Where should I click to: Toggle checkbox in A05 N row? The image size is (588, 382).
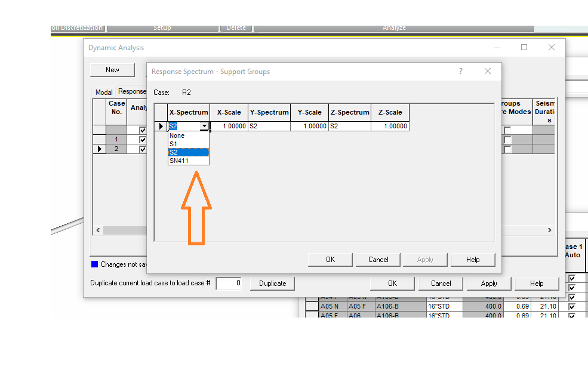(x=572, y=307)
